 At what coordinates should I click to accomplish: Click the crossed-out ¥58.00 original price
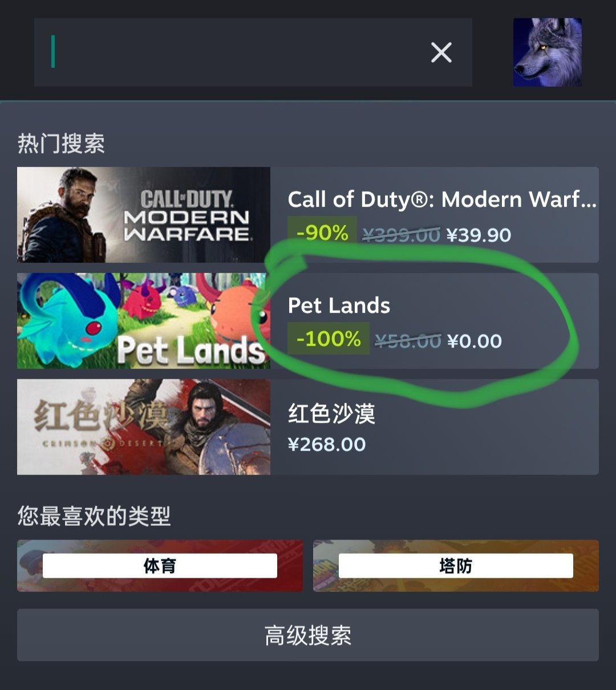coord(408,341)
